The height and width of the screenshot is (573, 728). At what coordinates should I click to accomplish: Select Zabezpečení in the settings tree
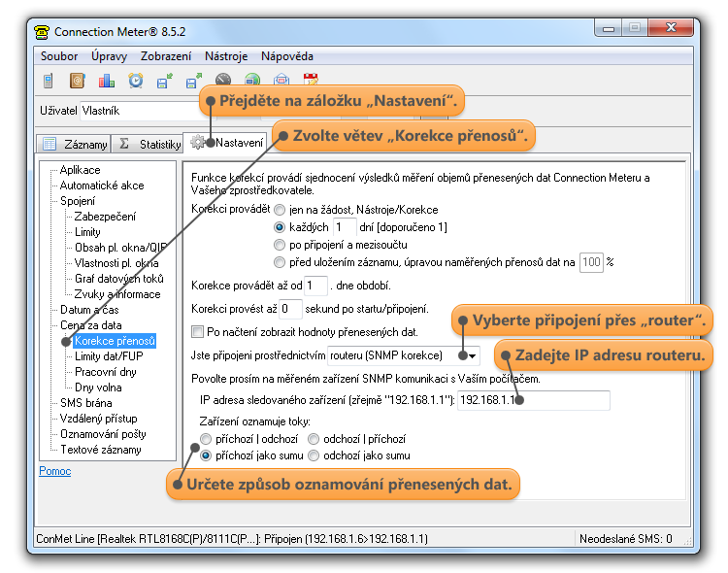coord(105,217)
